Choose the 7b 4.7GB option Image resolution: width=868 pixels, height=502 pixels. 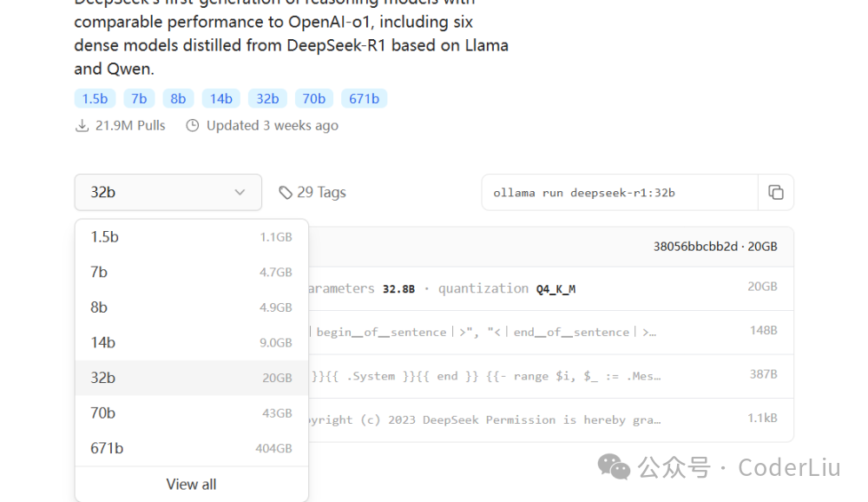(x=192, y=272)
